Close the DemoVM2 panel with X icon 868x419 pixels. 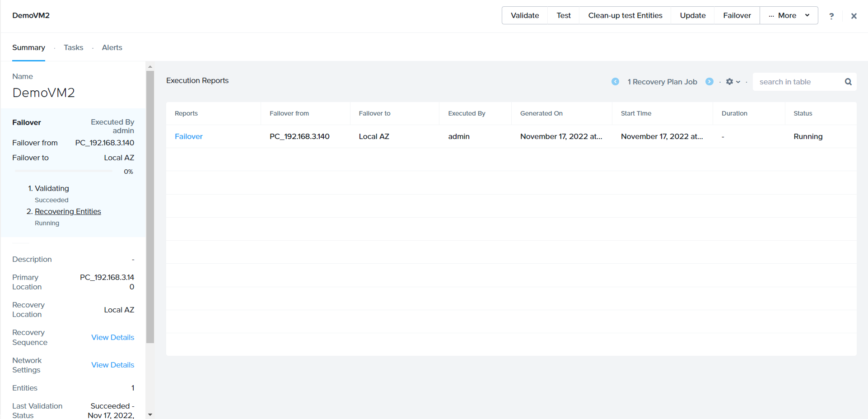tap(854, 16)
